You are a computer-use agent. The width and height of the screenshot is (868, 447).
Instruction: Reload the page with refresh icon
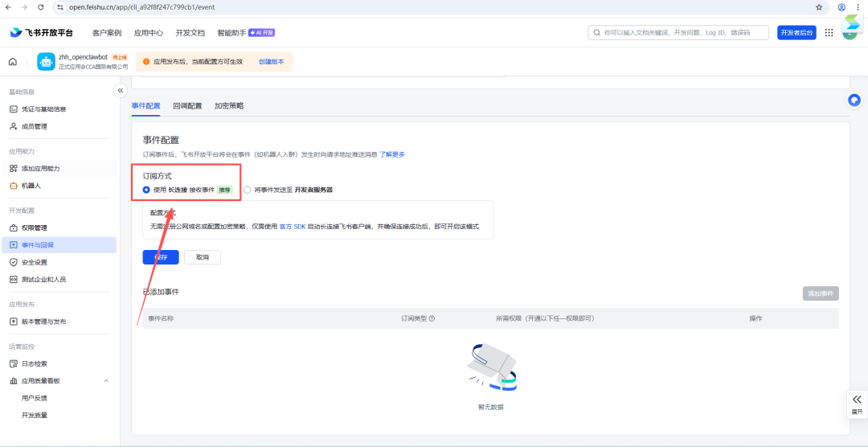click(40, 7)
